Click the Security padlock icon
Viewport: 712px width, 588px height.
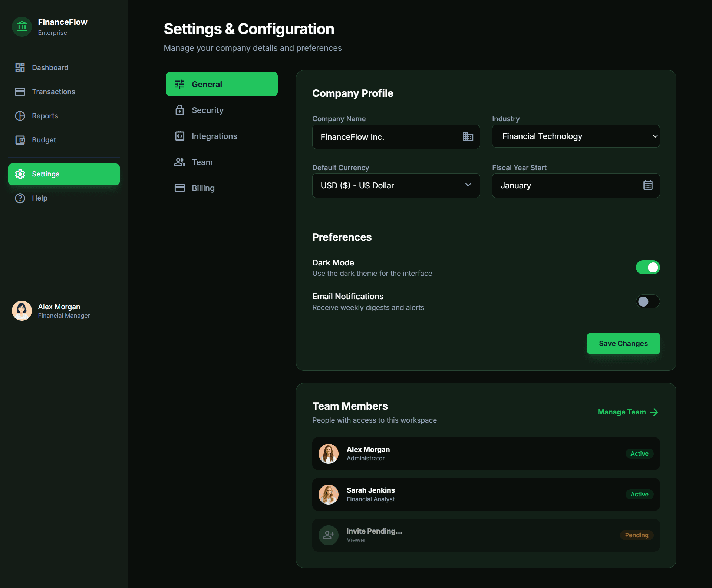click(x=179, y=110)
